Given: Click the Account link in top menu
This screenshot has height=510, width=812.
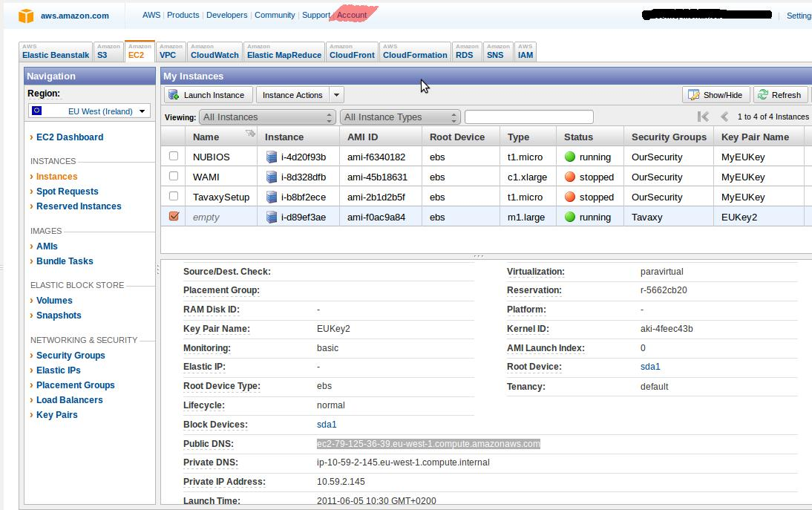Looking at the screenshot, I should (x=352, y=15).
